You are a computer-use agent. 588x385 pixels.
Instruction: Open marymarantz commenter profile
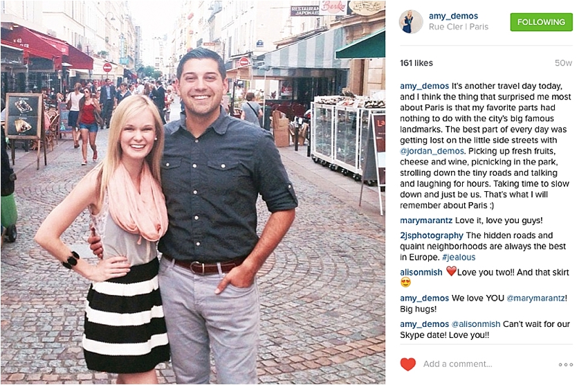426,220
